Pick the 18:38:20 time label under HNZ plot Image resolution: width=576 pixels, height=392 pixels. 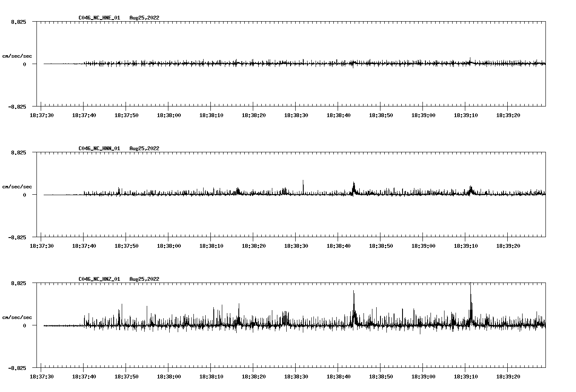click(254, 376)
